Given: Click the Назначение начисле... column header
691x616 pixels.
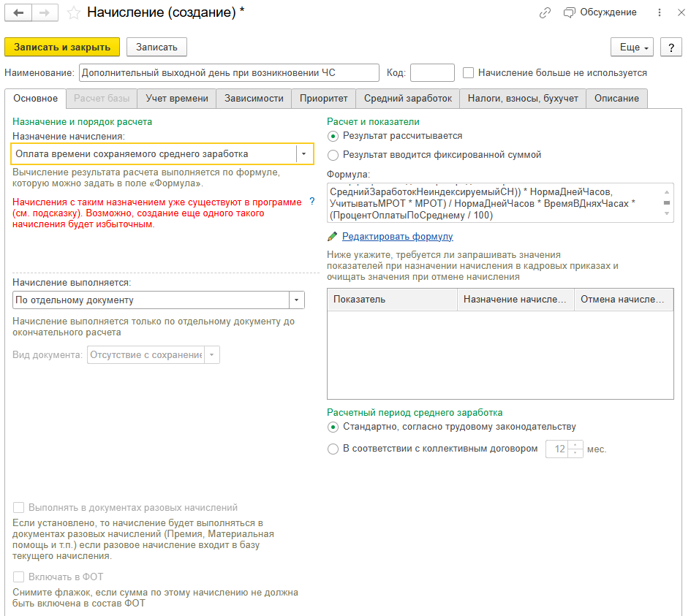Looking at the screenshot, I should click(x=516, y=300).
